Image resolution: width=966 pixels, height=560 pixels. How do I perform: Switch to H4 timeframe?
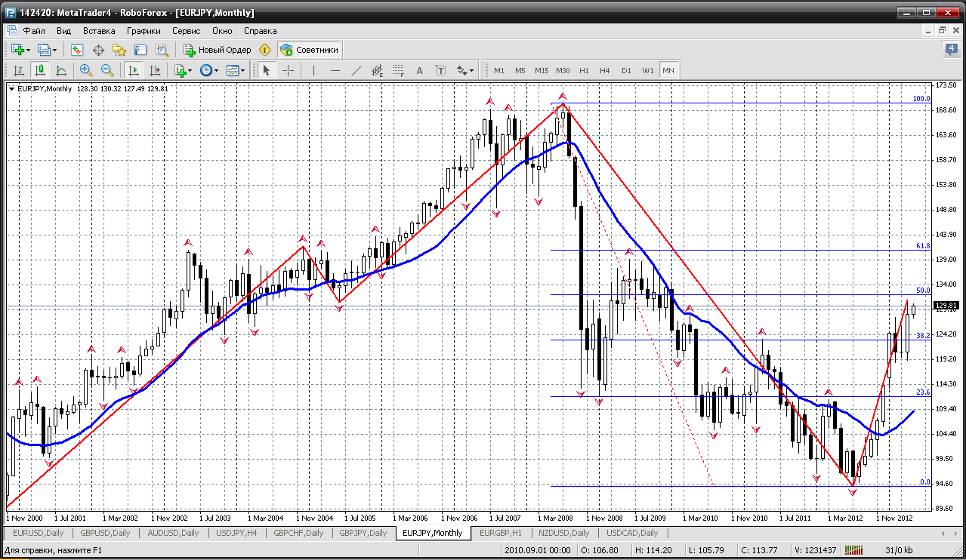[605, 70]
